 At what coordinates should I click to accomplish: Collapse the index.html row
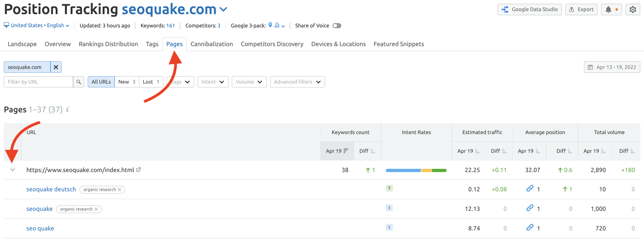[x=12, y=170]
